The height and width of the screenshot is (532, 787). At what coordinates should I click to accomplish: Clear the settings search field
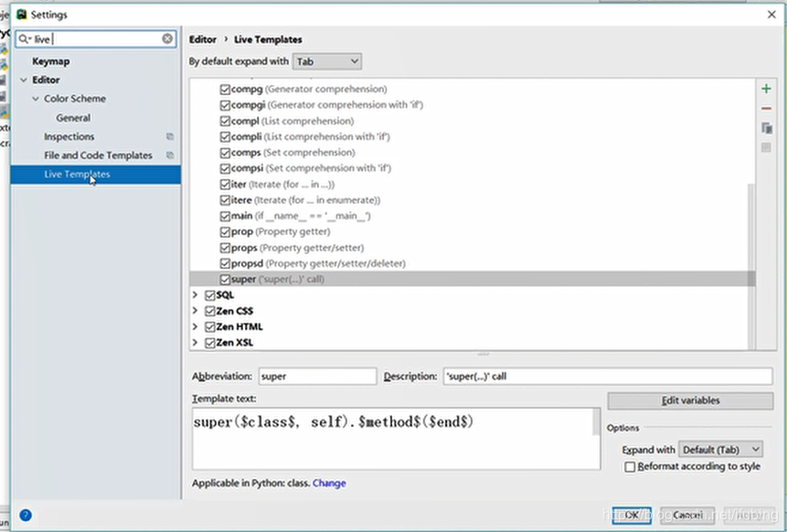click(167, 38)
